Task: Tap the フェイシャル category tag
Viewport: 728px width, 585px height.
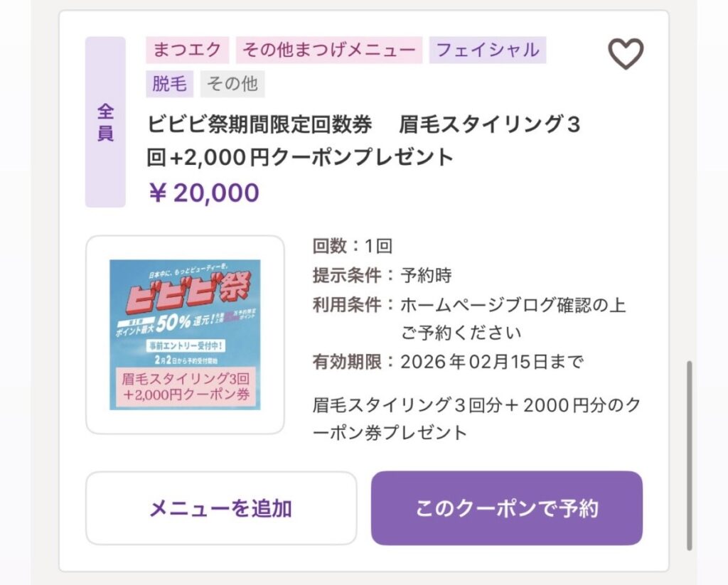Action: pos(487,50)
